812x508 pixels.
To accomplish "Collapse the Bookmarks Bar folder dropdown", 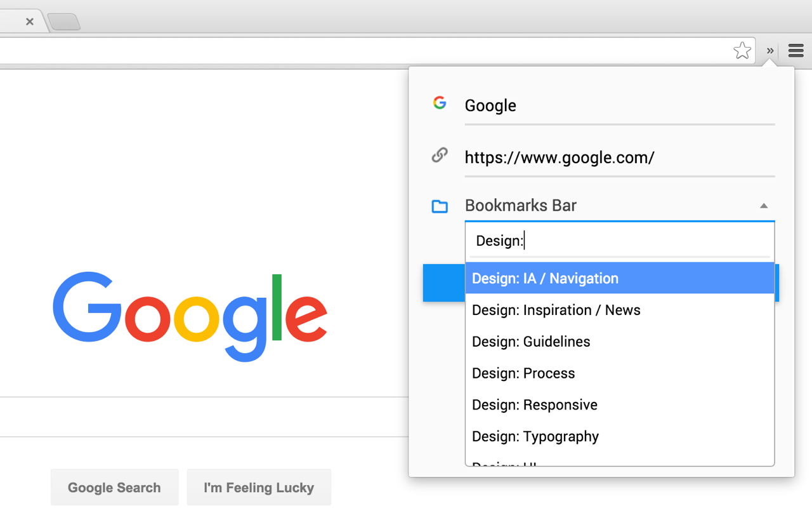I will (764, 205).
